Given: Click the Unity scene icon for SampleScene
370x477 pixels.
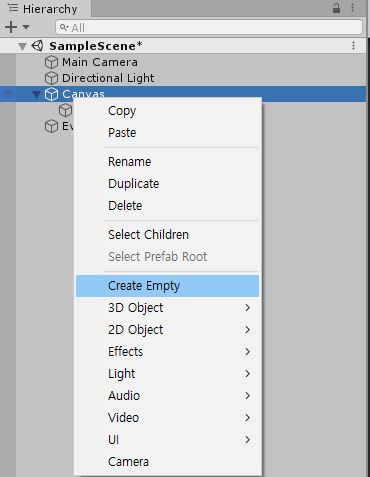Looking at the screenshot, I should [x=37, y=46].
